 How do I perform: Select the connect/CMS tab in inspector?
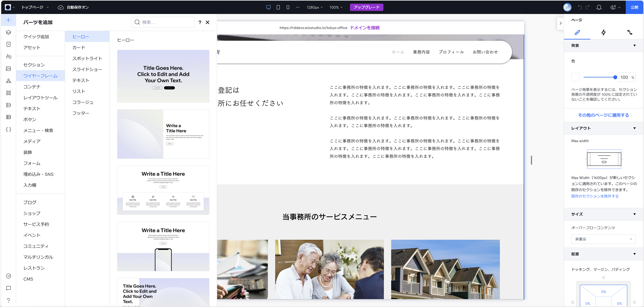[x=630, y=32]
